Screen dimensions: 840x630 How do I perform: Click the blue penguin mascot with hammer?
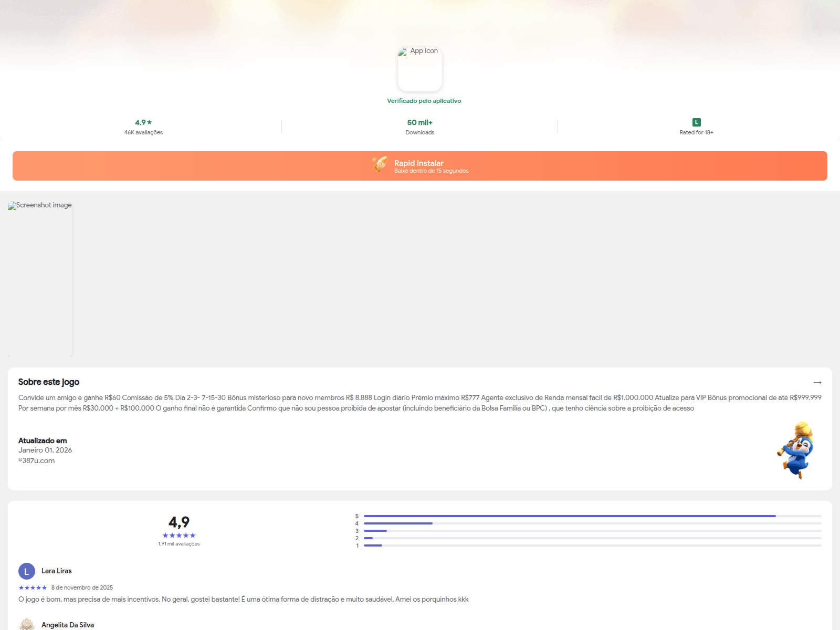coord(796,451)
